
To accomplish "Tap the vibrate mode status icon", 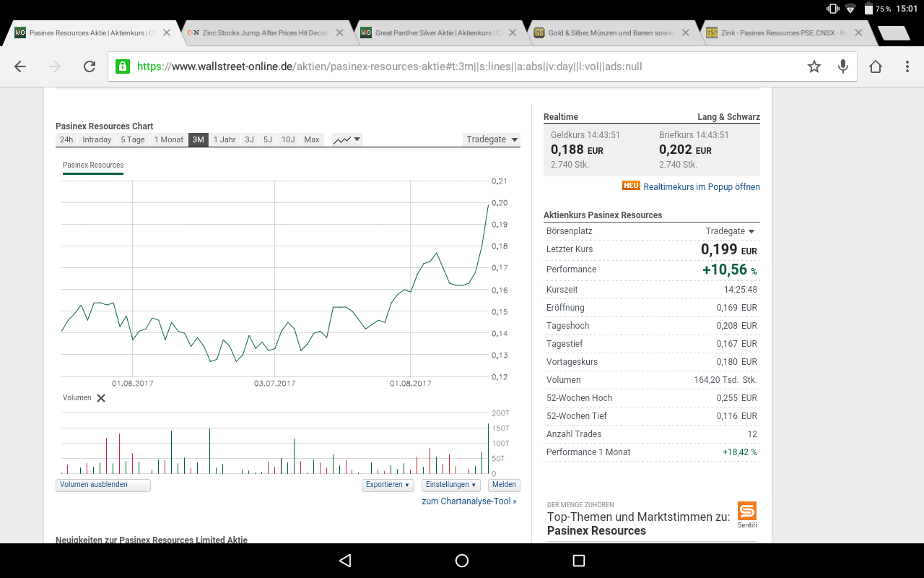I will pos(832,9).
